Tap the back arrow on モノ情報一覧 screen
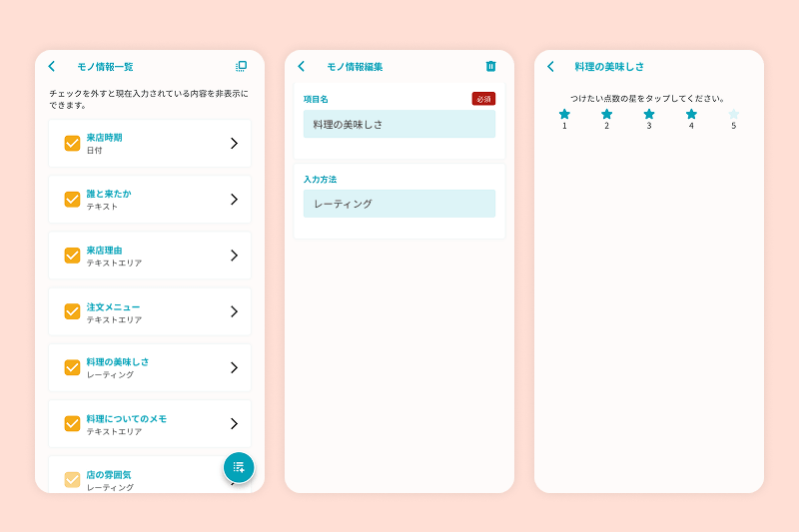Screen dimensions: 799x532 (x=52, y=67)
